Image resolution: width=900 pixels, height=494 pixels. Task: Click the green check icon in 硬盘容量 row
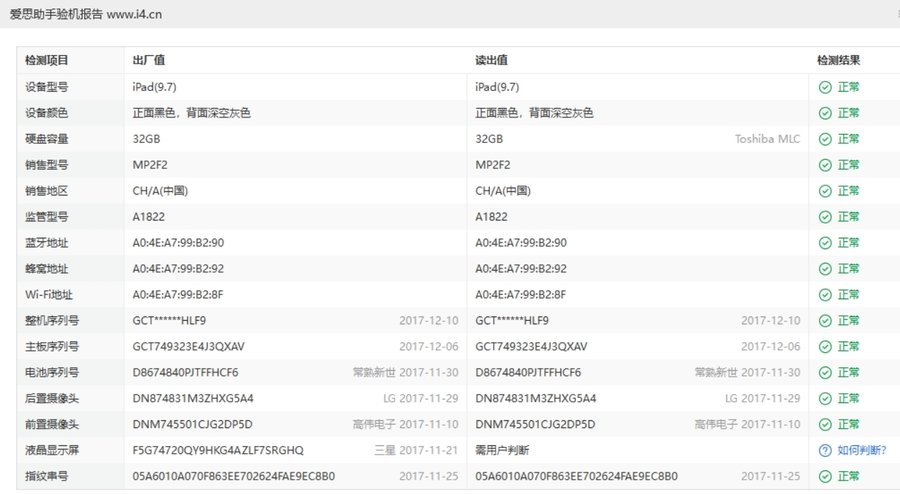pyautogui.click(x=825, y=139)
